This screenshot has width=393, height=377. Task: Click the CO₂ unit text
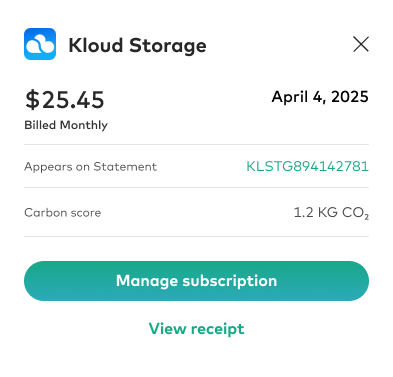point(355,213)
